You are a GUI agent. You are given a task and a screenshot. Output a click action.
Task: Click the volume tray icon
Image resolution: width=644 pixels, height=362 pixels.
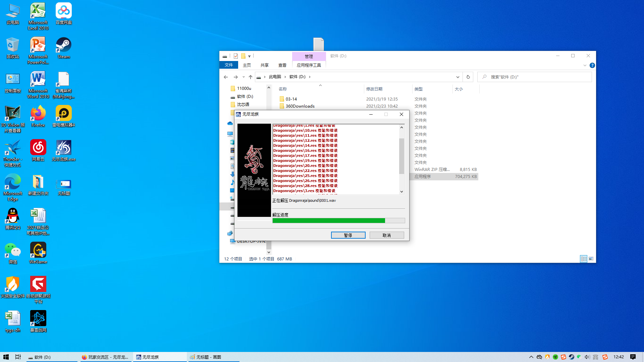click(587, 357)
